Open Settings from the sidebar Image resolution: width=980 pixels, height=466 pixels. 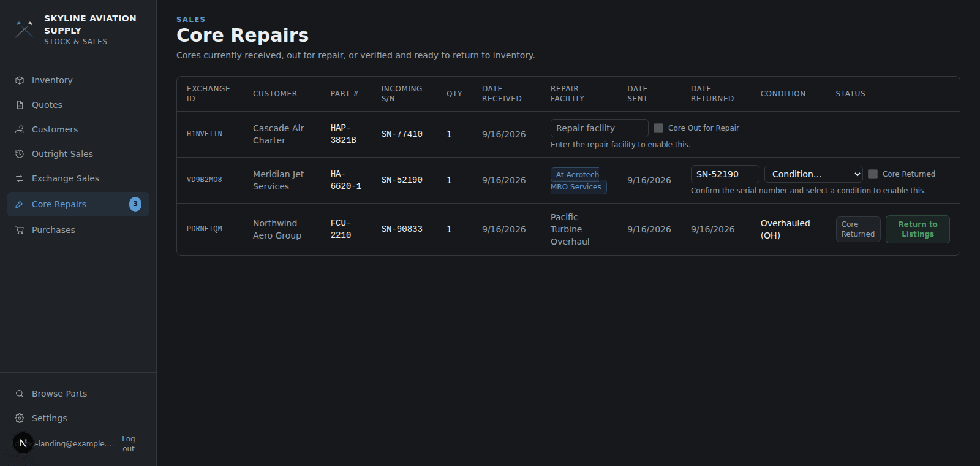pos(78,418)
